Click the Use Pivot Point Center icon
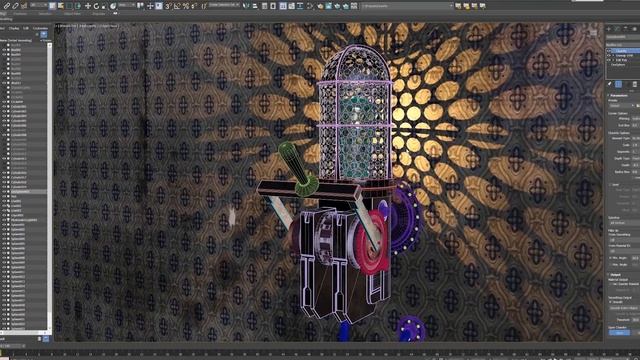Viewport: 640px width, 360px height. pyautogui.click(x=140, y=6)
